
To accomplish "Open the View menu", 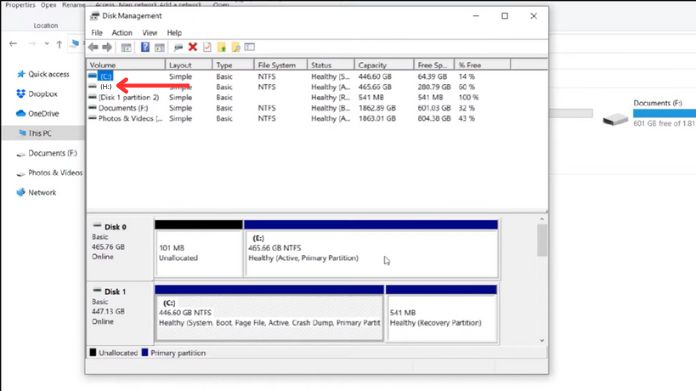I will (150, 33).
